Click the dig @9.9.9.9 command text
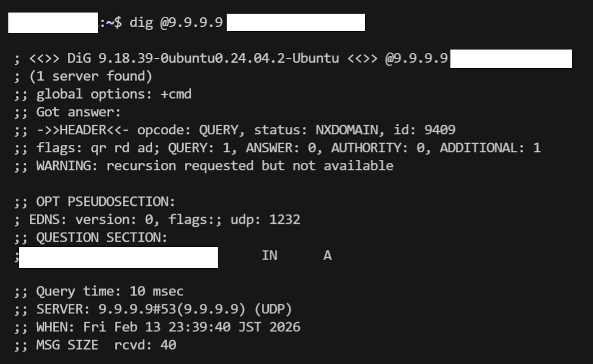The height and width of the screenshot is (364, 593). tap(176, 23)
